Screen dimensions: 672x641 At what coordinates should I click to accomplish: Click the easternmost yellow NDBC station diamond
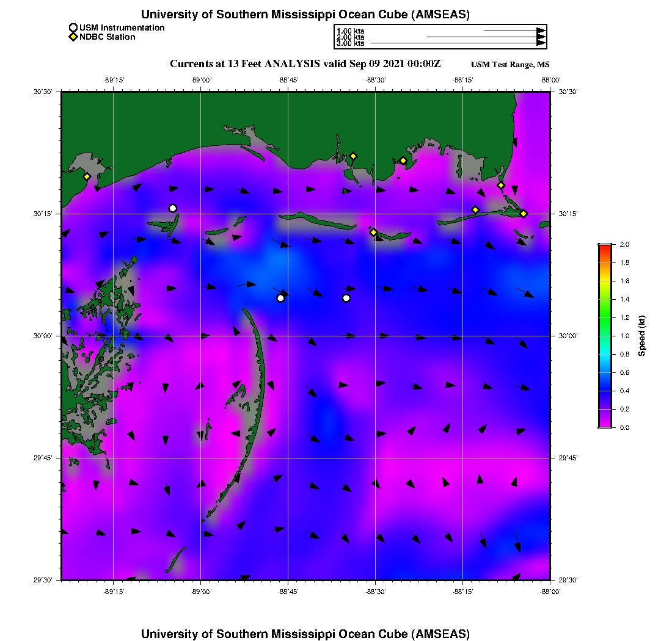click(524, 213)
